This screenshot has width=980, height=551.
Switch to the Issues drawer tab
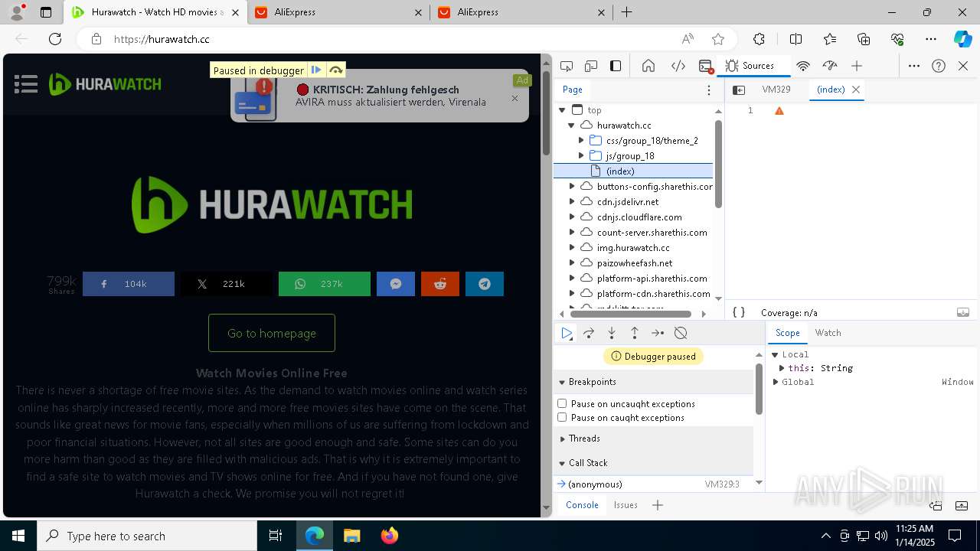click(626, 505)
